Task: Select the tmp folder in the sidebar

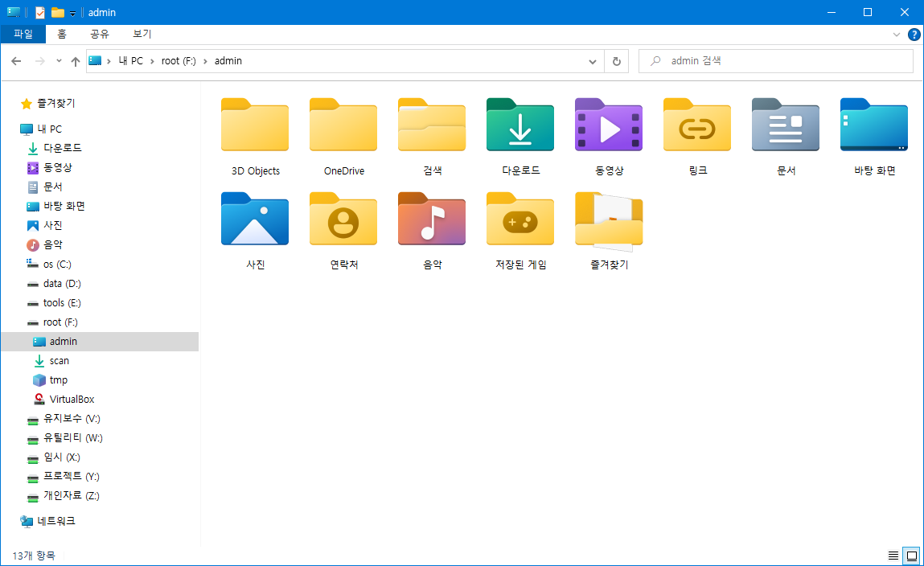Action: point(59,380)
